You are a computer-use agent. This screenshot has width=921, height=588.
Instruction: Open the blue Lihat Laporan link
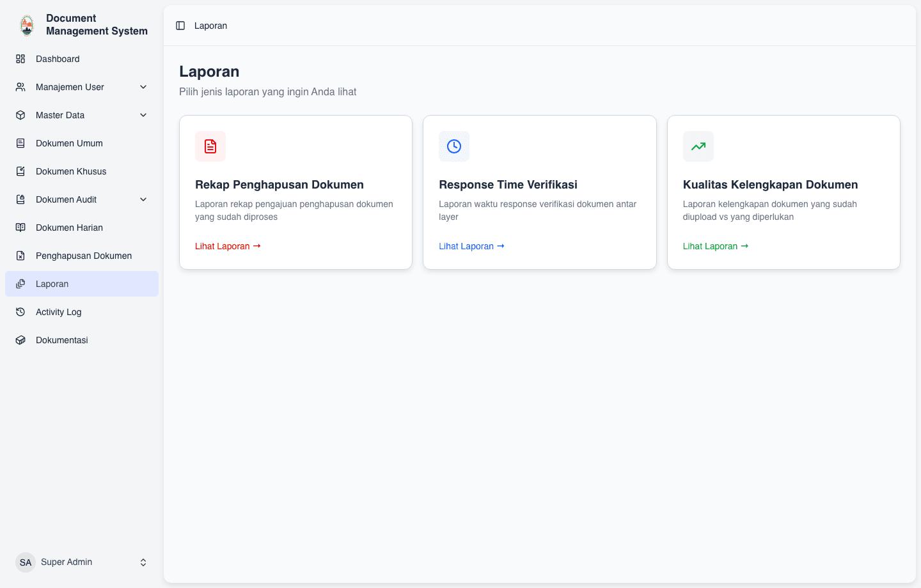(471, 246)
